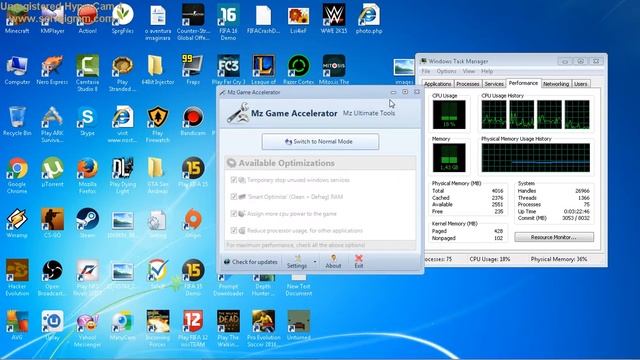This screenshot has width=640, height=360.
Task: Launch KMPlayer from the desktop
Action: [x=52, y=19]
